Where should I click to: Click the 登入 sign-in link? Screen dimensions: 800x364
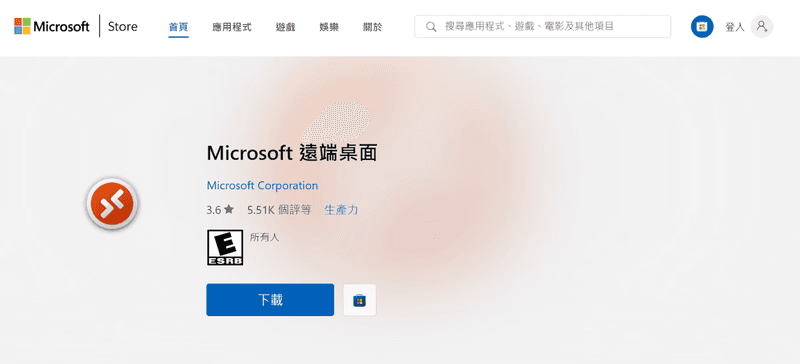(735, 27)
